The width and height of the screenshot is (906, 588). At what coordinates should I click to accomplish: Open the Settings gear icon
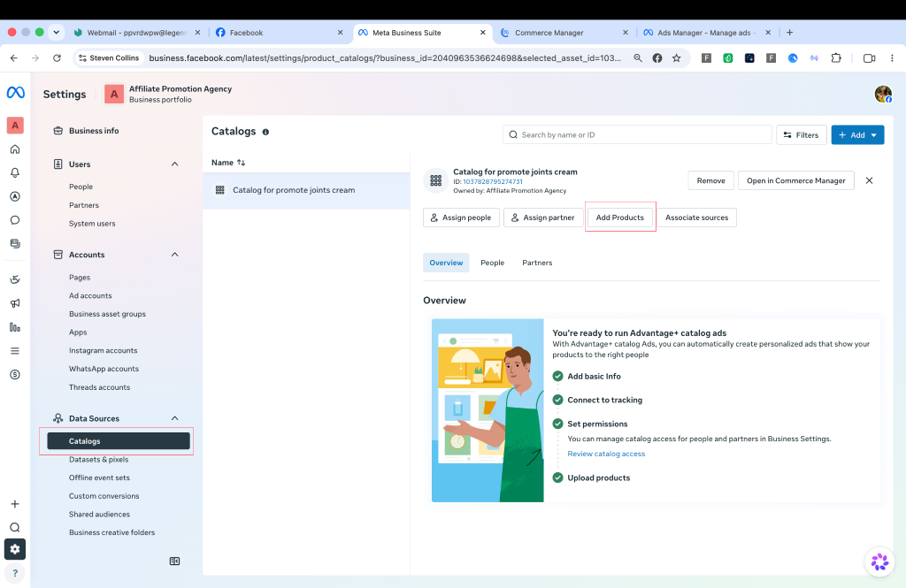pos(15,549)
